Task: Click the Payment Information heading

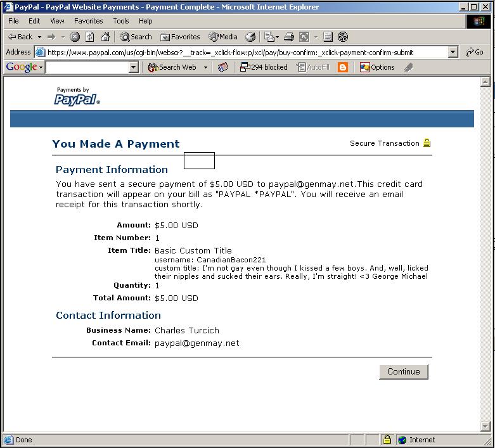Action: [112, 170]
